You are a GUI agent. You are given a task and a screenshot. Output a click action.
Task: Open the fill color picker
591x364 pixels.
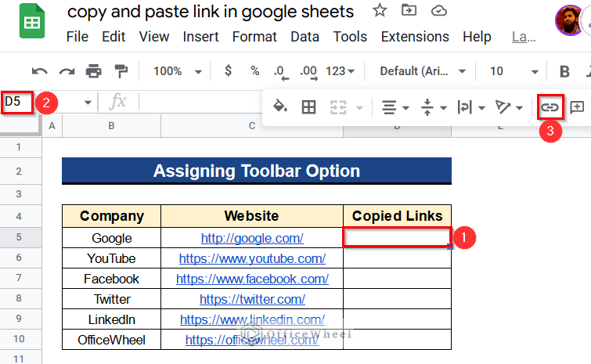click(279, 107)
